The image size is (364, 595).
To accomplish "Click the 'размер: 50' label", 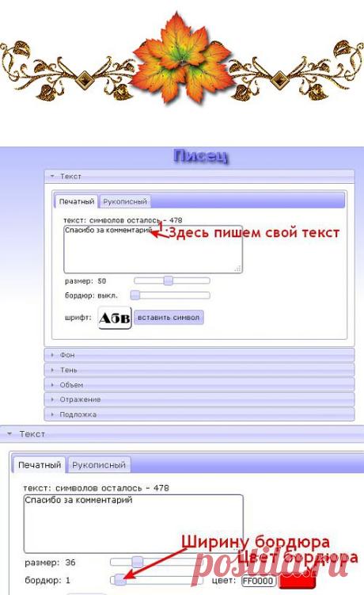I will [x=85, y=281].
